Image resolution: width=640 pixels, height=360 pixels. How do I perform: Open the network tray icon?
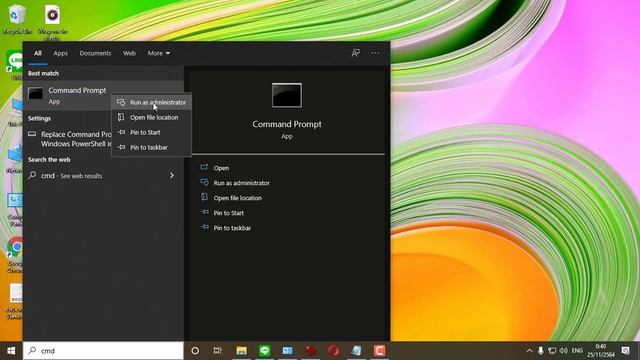(552, 351)
